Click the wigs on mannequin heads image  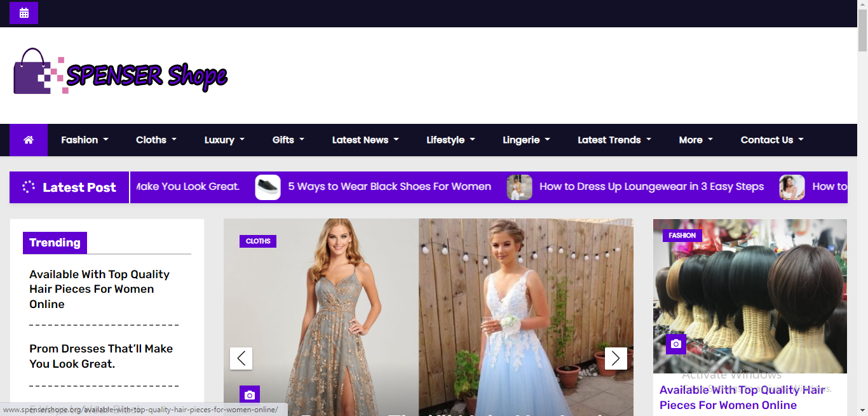pos(750,296)
